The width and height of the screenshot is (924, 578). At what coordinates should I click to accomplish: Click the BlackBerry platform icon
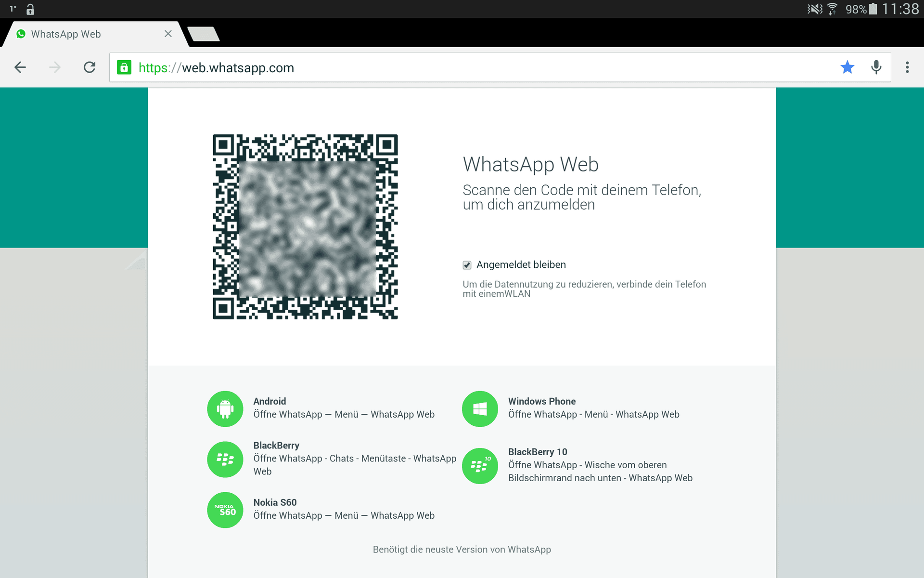pos(225,460)
